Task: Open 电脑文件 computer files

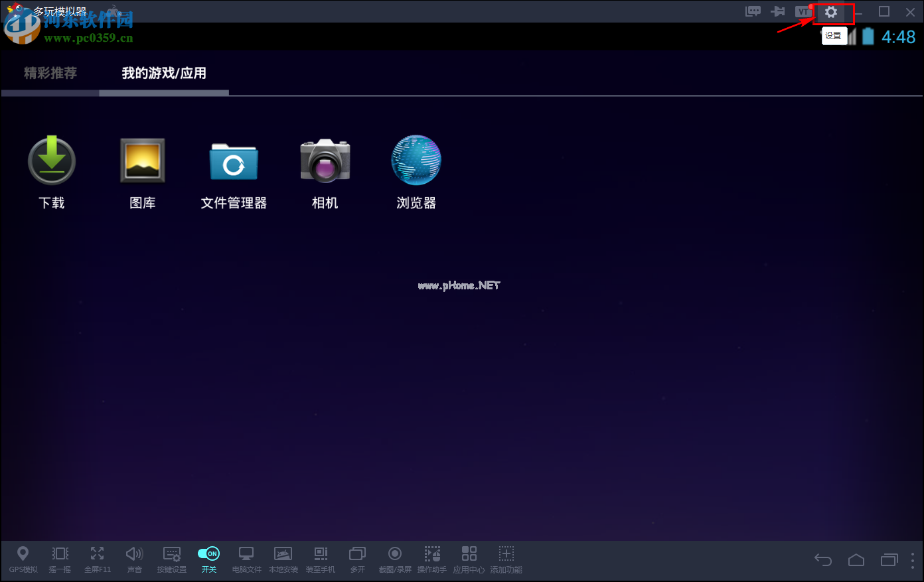Action: pos(246,558)
